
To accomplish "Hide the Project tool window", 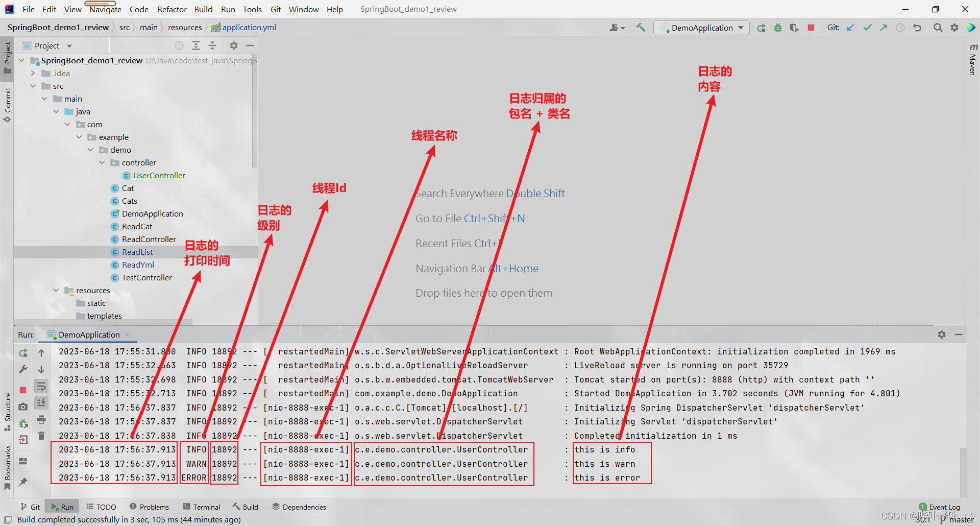I will [x=250, y=45].
